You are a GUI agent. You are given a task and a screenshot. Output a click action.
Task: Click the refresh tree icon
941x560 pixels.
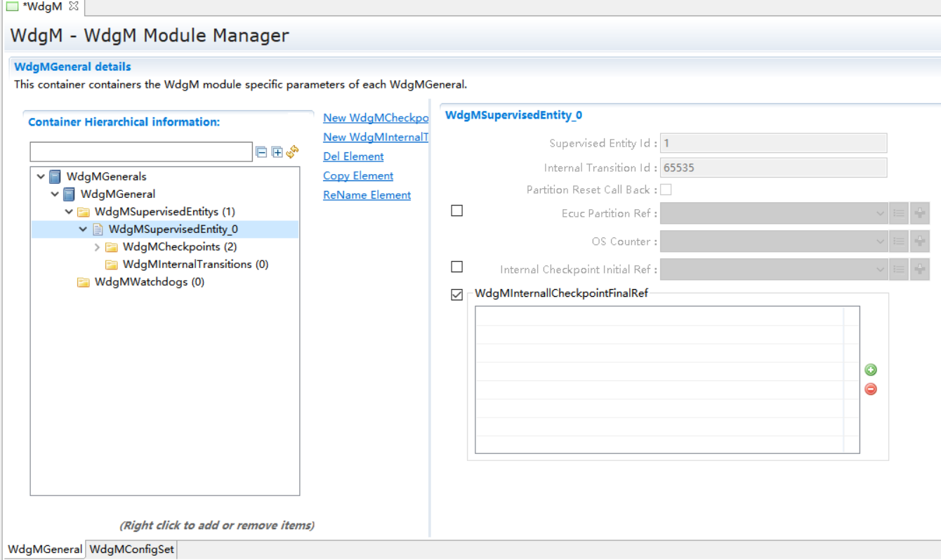click(293, 152)
